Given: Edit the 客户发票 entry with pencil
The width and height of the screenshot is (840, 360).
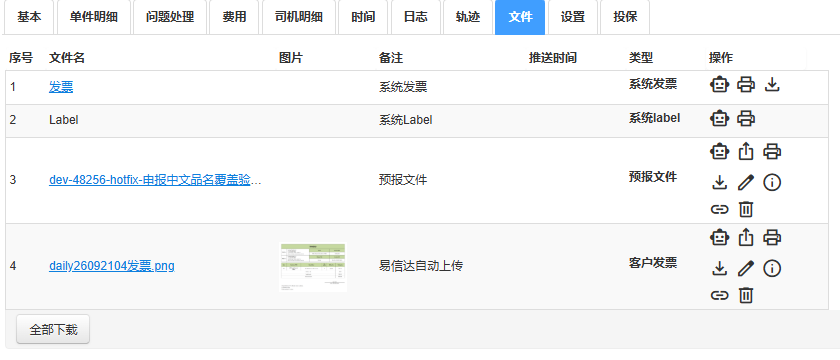Looking at the screenshot, I should click(746, 268).
